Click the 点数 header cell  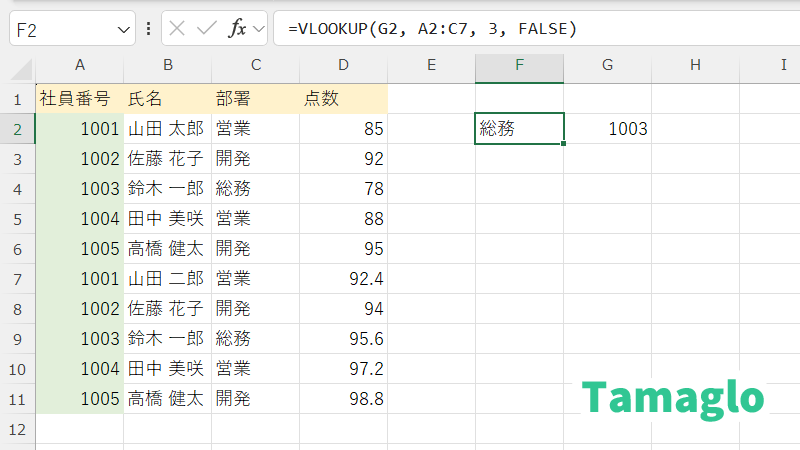click(x=343, y=99)
